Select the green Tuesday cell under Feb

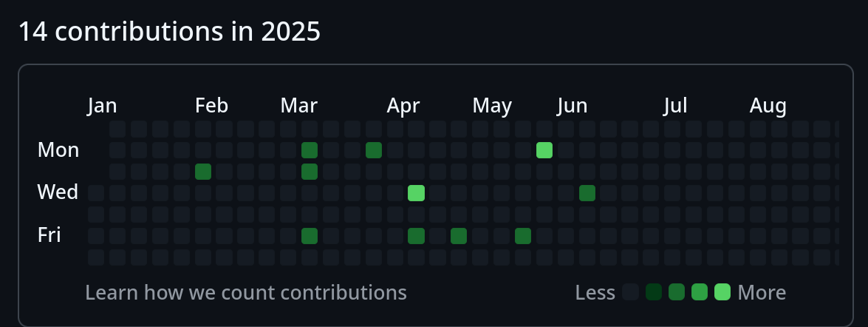203,171
